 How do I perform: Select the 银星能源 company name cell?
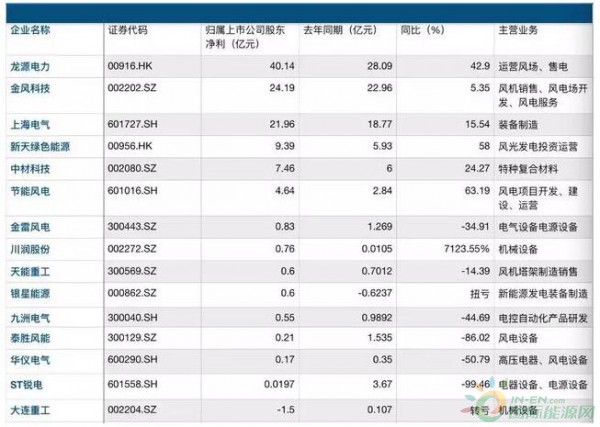[28, 293]
